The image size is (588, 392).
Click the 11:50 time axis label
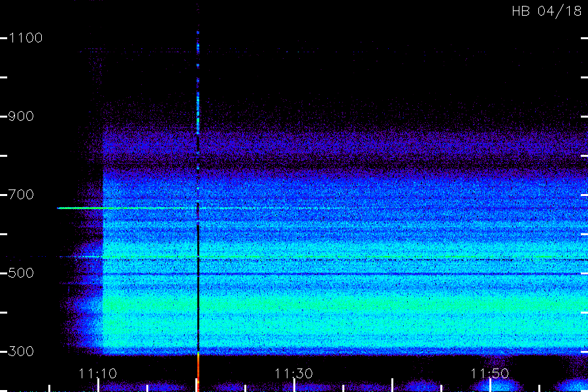[x=490, y=374]
